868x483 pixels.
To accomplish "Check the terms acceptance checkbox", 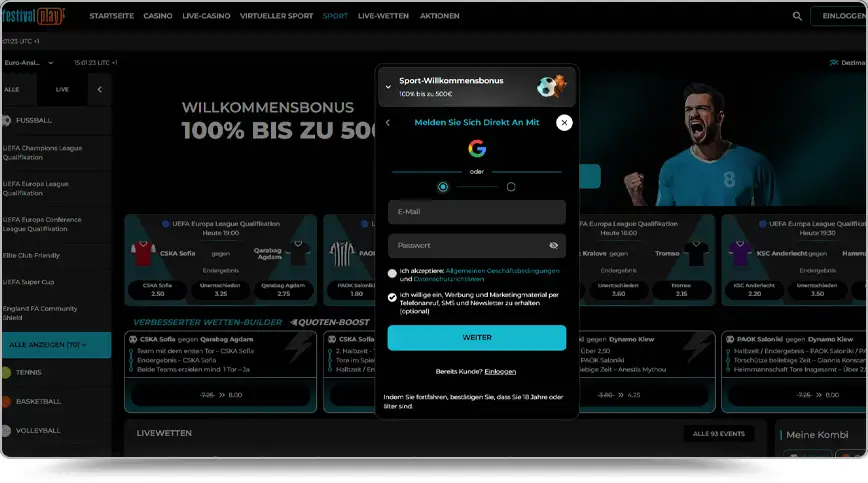I will pos(392,273).
